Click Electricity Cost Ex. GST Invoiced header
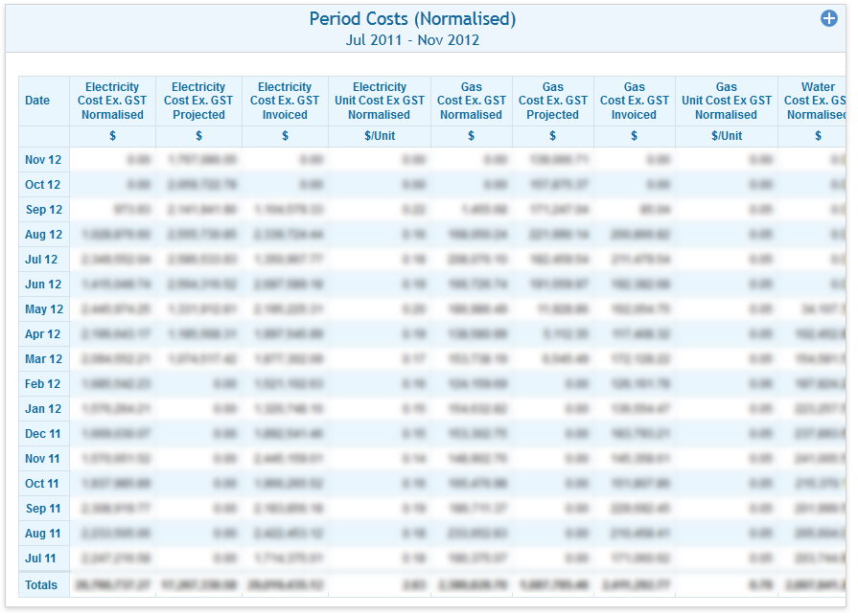This screenshot has height=616, width=858. click(x=285, y=101)
